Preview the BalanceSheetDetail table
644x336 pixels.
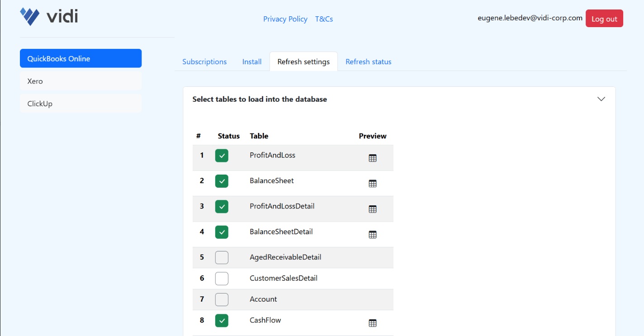pos(372,234)
